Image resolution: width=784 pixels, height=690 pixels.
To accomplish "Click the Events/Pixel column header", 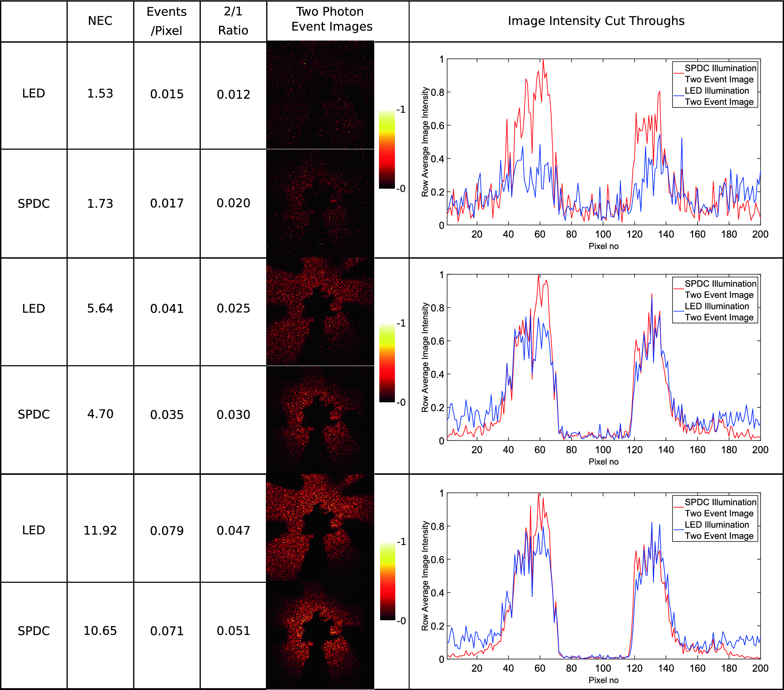I will 166,19.
